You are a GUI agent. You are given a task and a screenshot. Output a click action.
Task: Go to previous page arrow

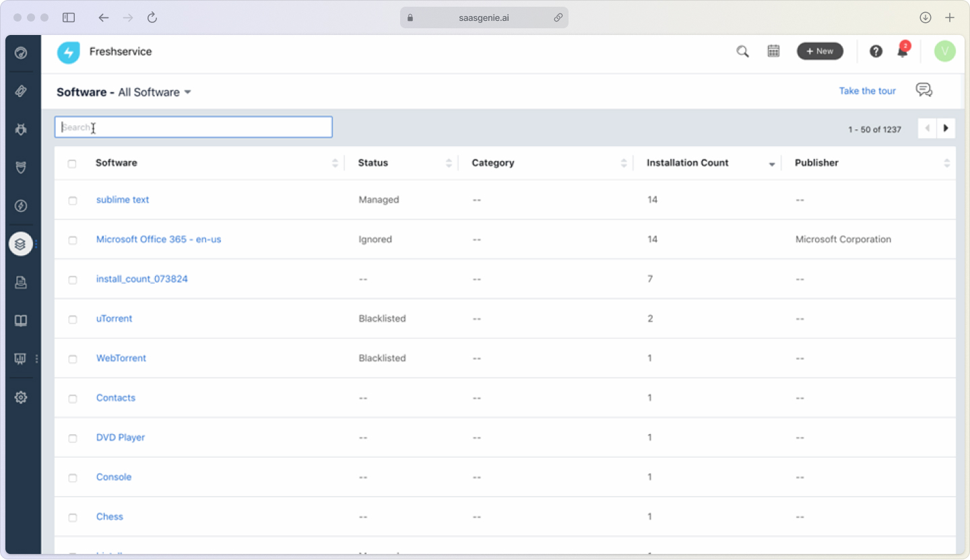pyautogui.click(x=928, y=128)
